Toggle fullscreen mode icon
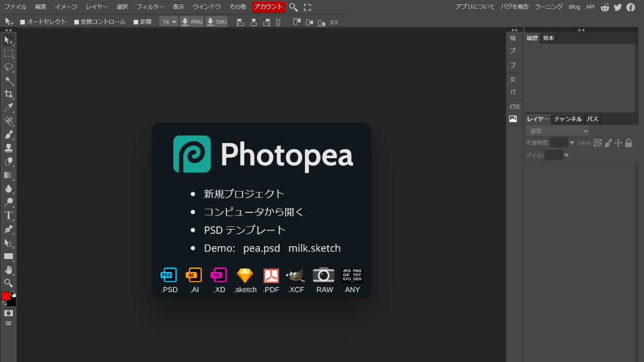 click(x=308, y=7)
